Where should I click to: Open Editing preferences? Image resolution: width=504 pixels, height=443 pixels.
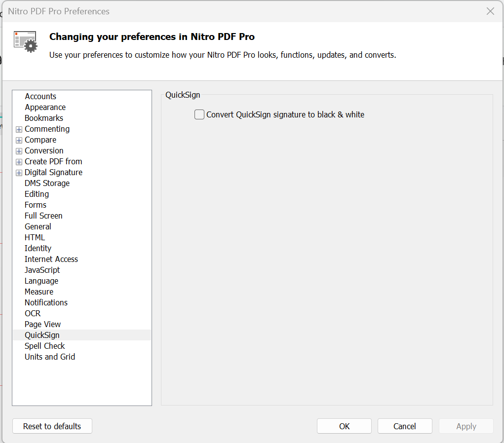click(x=37, y=194)
